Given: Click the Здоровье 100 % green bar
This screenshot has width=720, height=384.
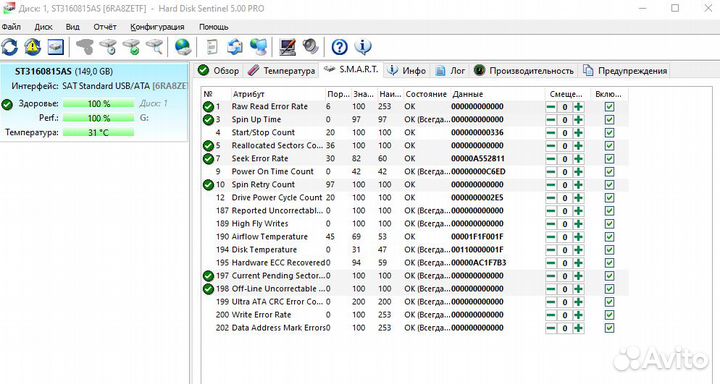Looking at the screenshot, I should click(99, 104).
